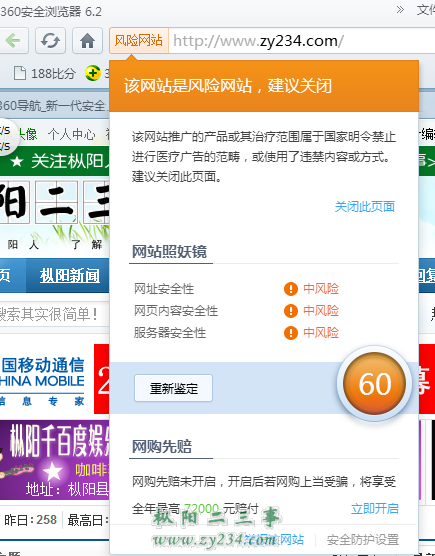
Task: Click the green plus bookmark icon
Action: point(93,73)
